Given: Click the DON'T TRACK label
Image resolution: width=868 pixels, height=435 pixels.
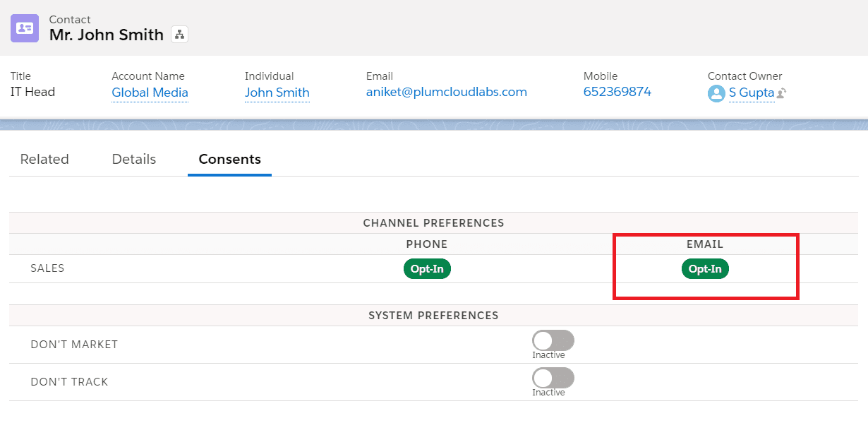Looking at the screenshot, I should click(x=69, y=382).
